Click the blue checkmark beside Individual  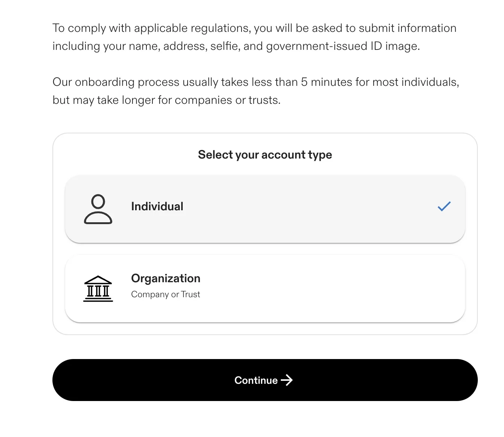pyautogui.click(x=444, y=206)
